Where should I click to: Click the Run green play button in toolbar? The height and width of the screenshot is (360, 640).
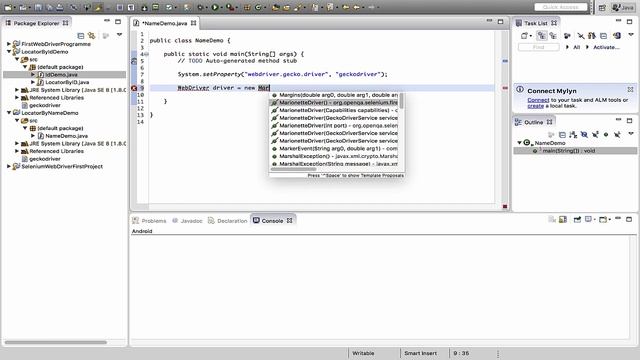coord(215,7)
